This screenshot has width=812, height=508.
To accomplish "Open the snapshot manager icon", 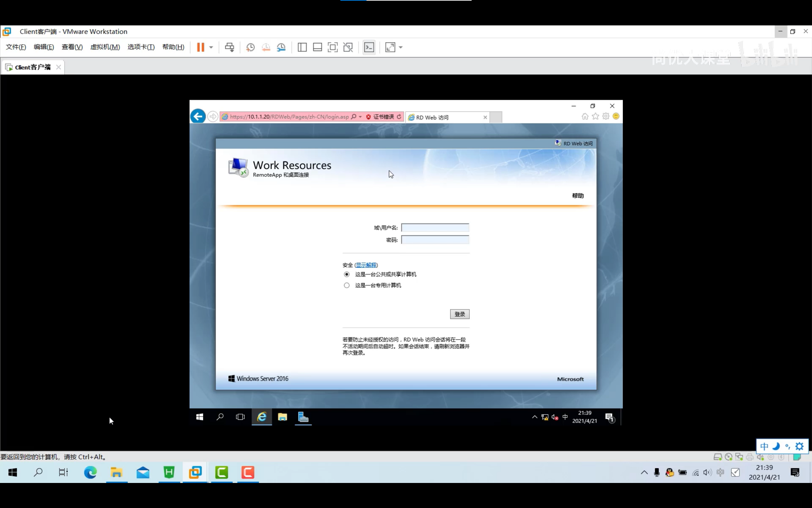I will click(281, 47).
